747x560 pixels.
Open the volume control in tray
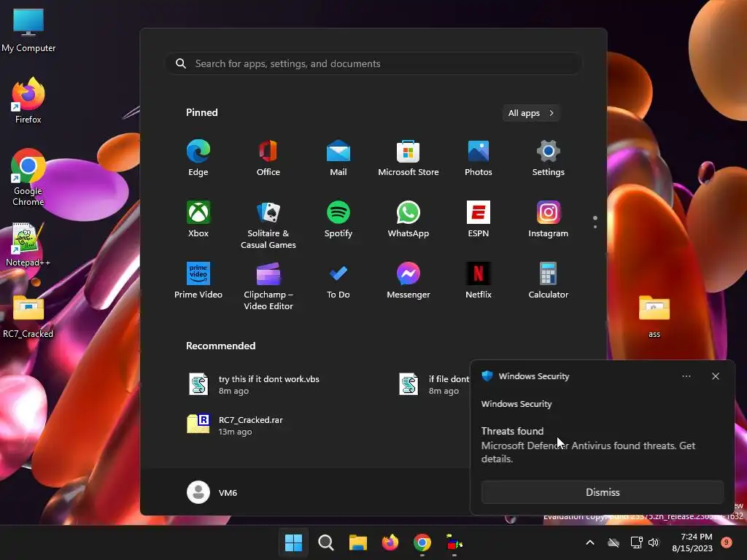pyautogui.click(x=654, y=542)
